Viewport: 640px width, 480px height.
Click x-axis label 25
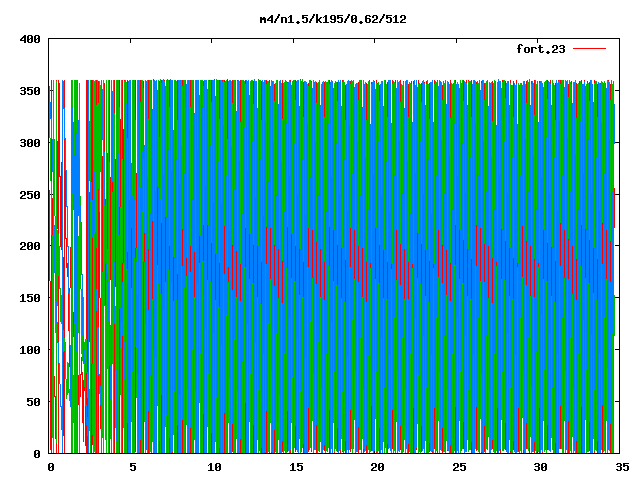tap(459, 467)
